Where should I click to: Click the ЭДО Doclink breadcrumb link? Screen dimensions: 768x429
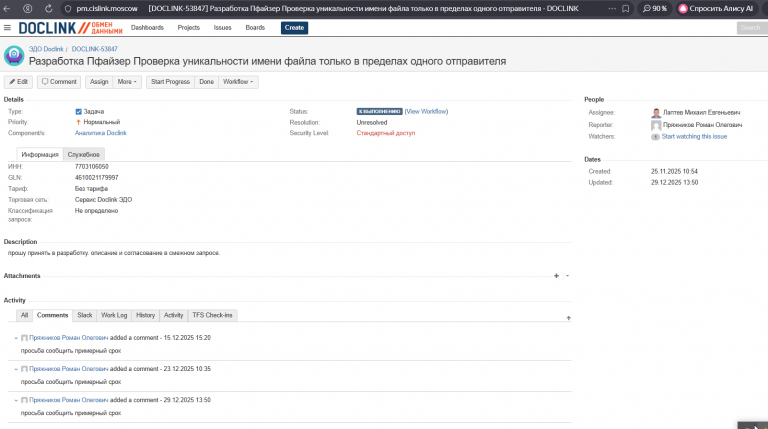[46, 49]
